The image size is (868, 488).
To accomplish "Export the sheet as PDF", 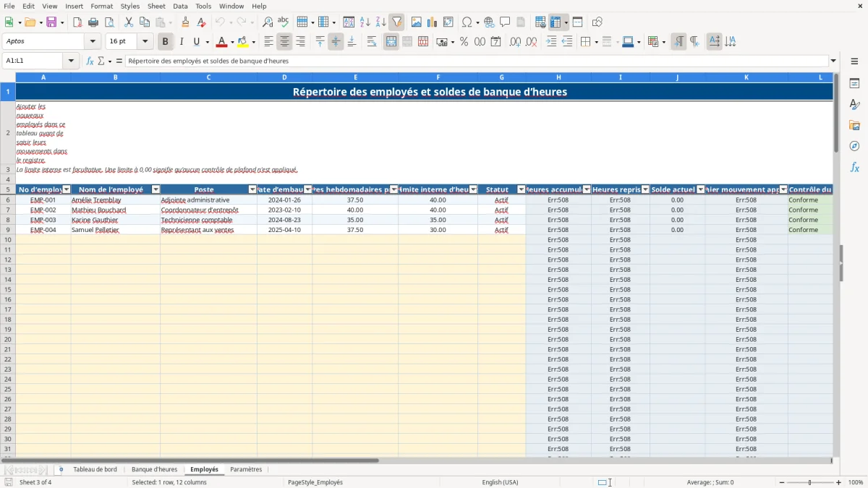I will (x=77, y=22).
